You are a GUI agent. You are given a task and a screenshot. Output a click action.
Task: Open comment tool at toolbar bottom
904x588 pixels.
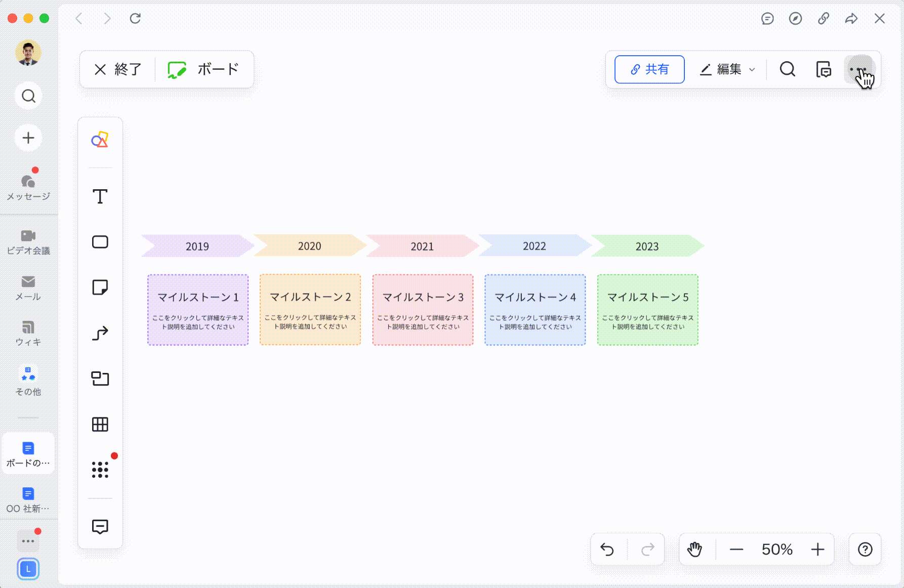tap(100, 526)
